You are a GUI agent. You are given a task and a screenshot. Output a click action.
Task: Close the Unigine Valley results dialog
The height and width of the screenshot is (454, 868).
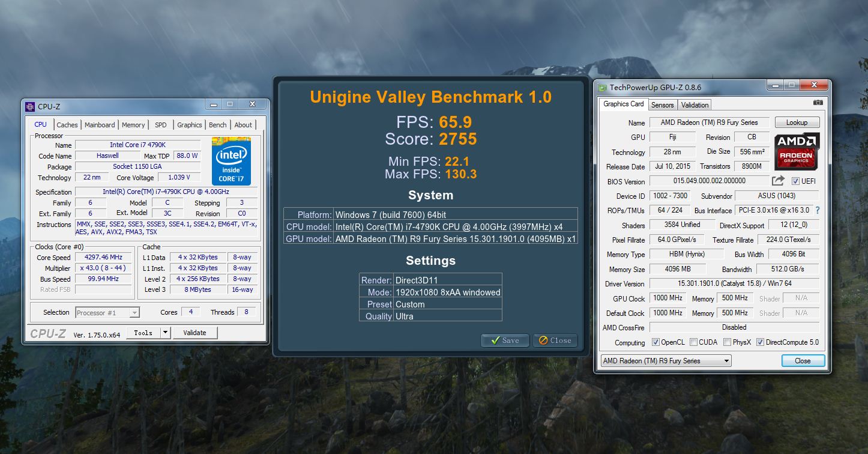[555, 340]
